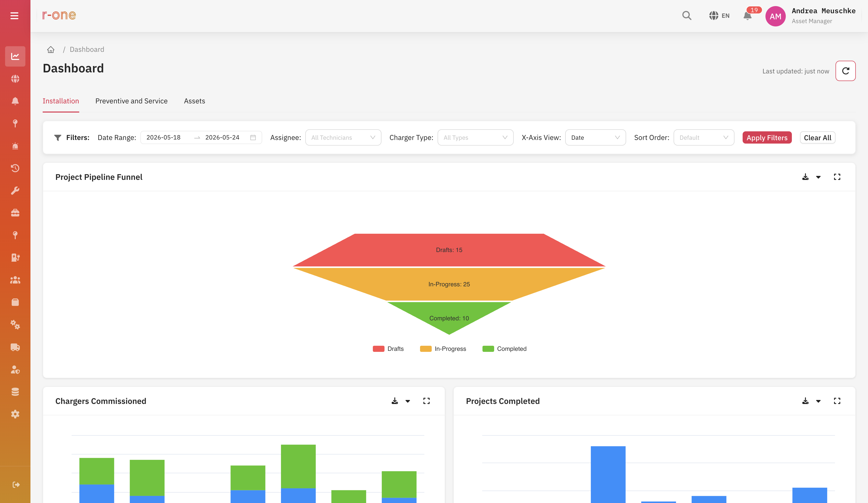Open the EN language selector
The width and height of the screenshot is (868, 503).
[719, 16]
